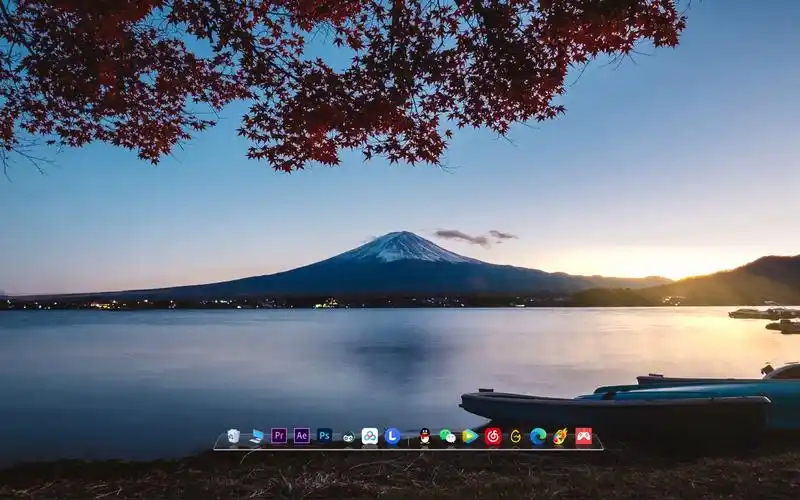Image resolution: width=800 pixels, height=500 pixels.
Task: Launch NetEase Cloud Music
Action: tap(493, 436)
